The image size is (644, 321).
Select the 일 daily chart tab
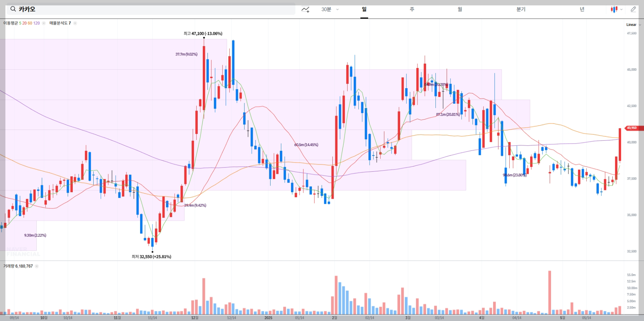tap(364, 9)
